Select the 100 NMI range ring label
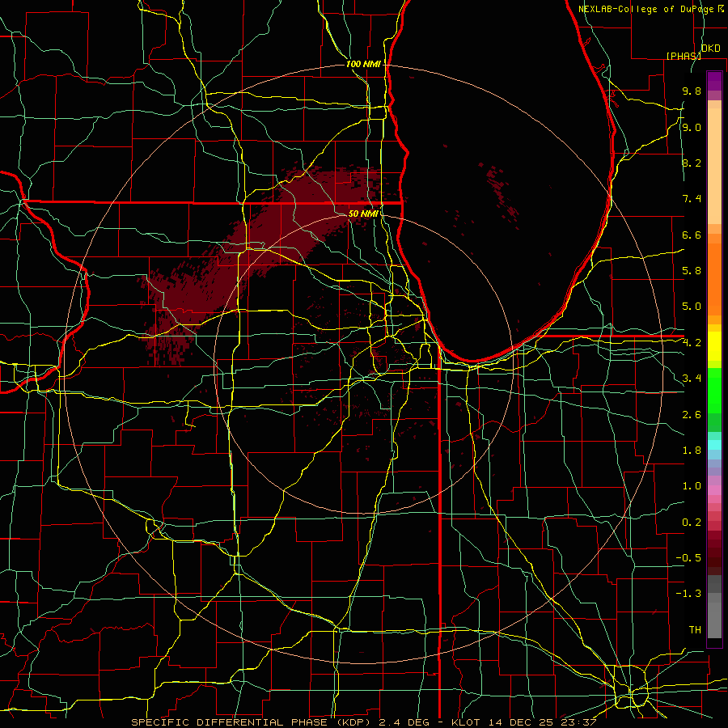 (x=363, y=64)
